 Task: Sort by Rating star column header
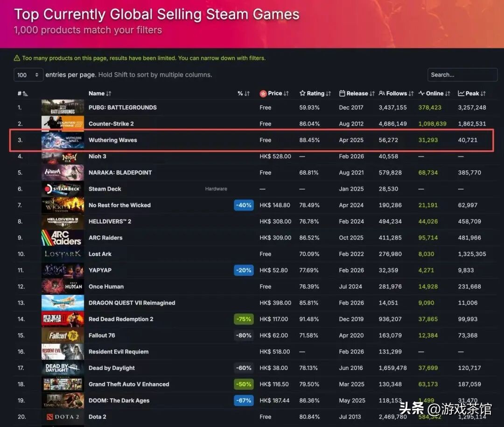pyautogui.click(x=315, y=93)
